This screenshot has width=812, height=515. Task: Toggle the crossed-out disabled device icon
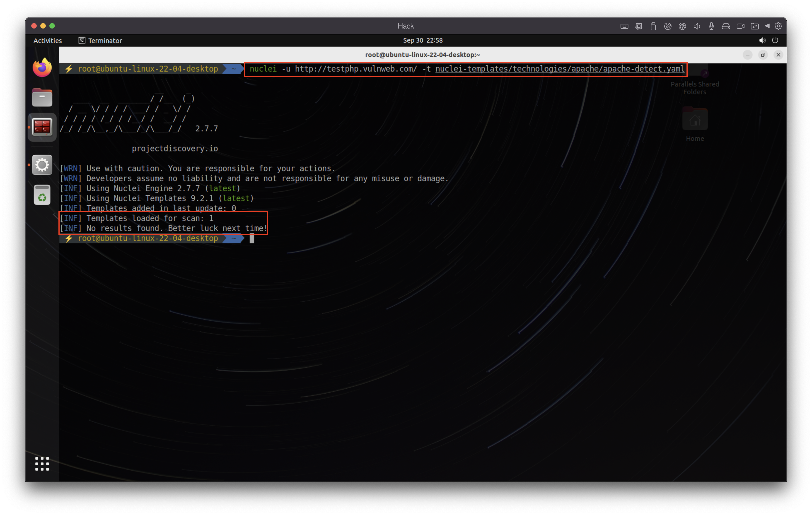[668, 26]
